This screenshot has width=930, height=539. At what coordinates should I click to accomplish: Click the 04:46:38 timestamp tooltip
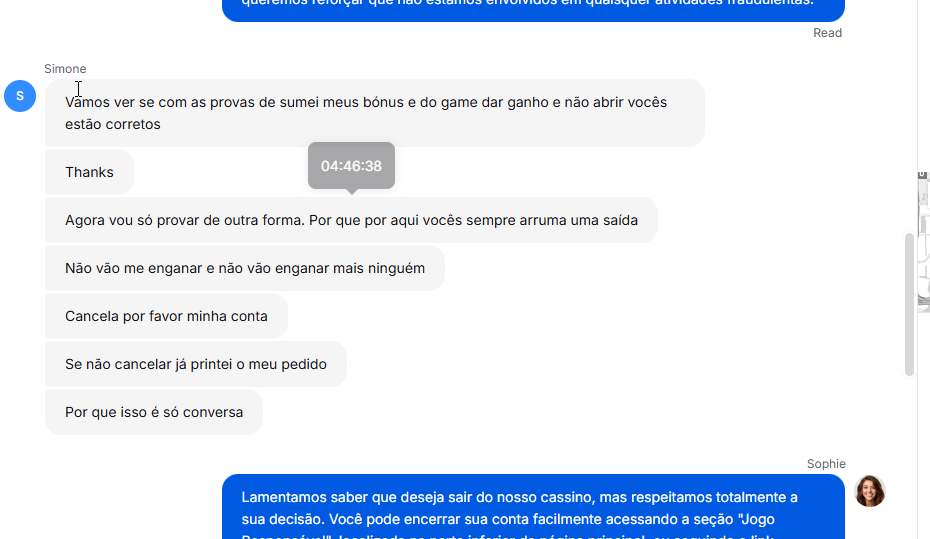pyautogui.click(x=351, y=165)
